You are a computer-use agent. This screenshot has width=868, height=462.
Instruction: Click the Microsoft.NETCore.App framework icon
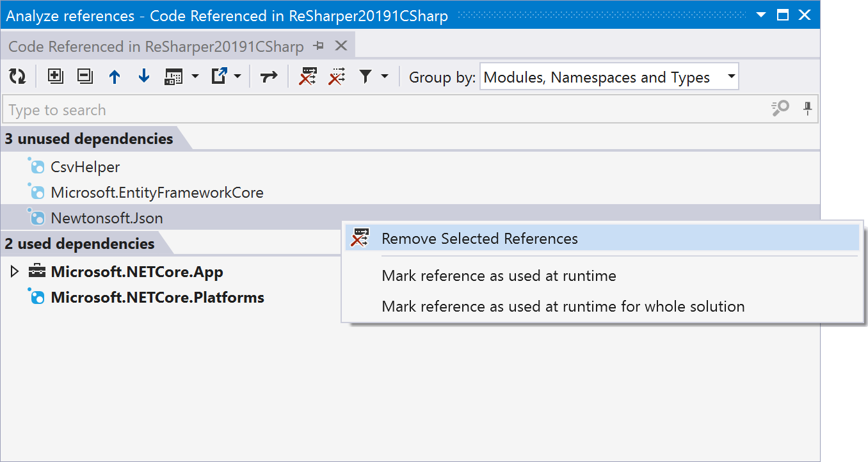(x=36, y=272)
